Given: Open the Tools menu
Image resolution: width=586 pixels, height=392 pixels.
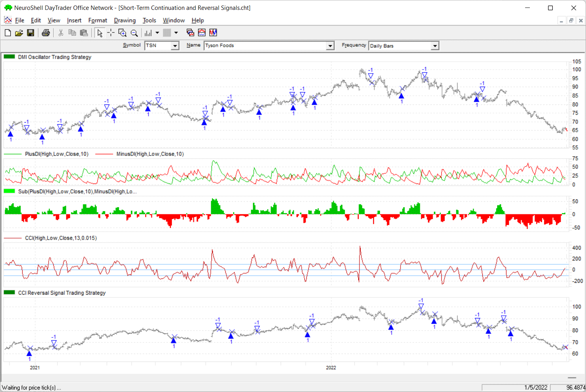Looking at the screenshot, I should [x=149, y=21].
